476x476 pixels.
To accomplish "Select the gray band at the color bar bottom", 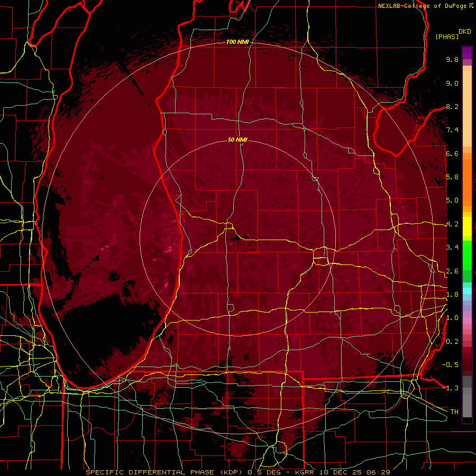I will tap(467, 397).
